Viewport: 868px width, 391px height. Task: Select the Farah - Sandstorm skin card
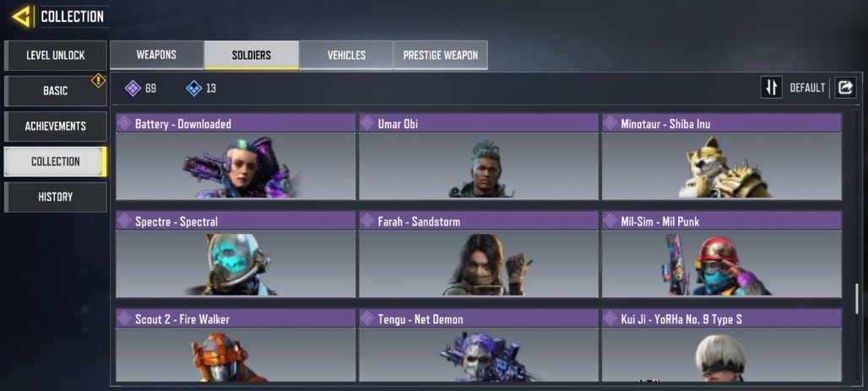478,255
